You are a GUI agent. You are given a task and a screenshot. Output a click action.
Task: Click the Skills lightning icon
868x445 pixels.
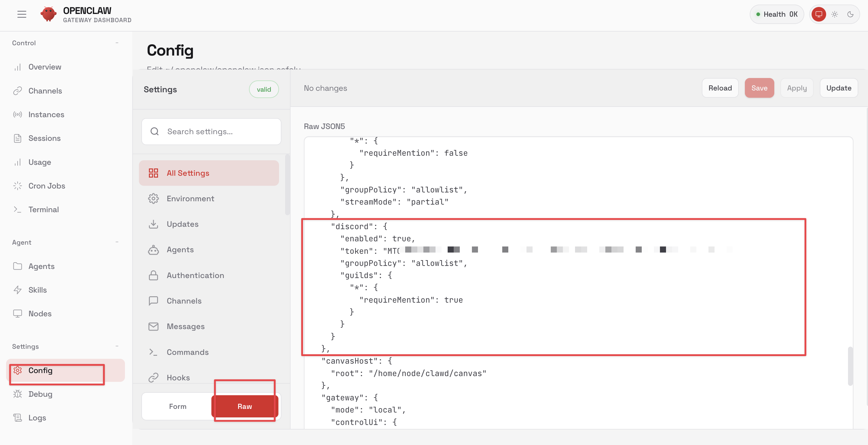point(18,290)
